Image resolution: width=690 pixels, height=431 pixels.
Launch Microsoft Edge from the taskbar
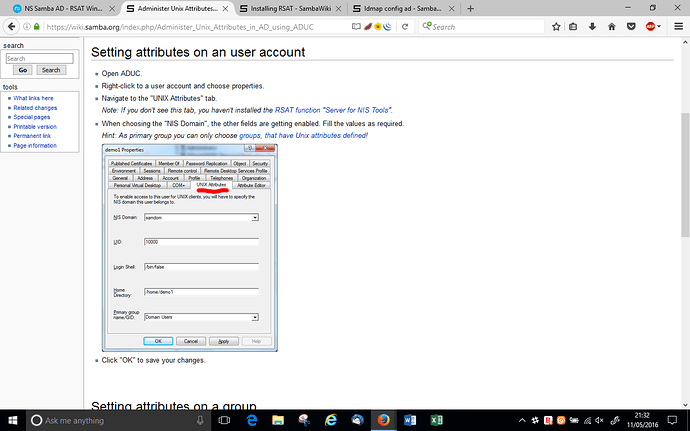tap(252, 420)
